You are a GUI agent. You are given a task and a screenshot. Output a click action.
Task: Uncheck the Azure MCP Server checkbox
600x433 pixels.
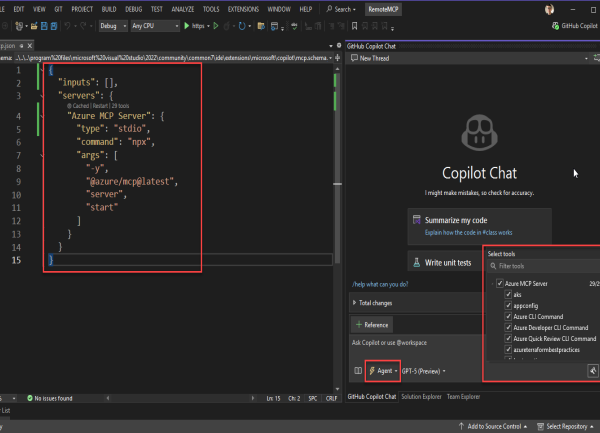499,283
